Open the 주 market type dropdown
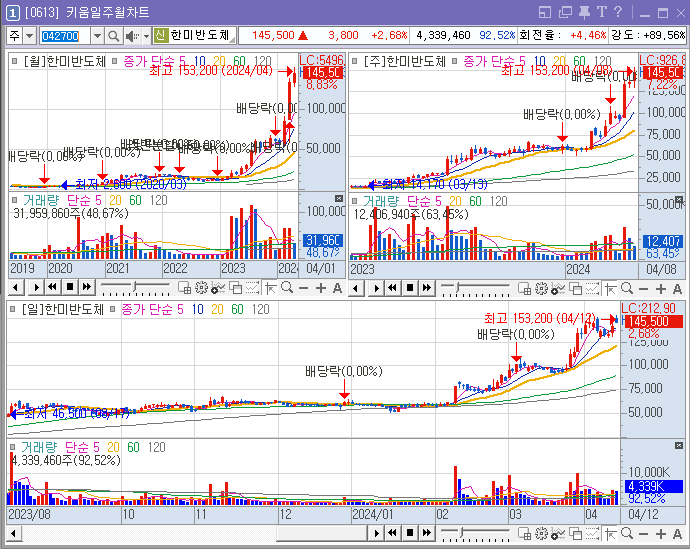The width and height of the screenshot is (690, 549). tap(29, 36)
